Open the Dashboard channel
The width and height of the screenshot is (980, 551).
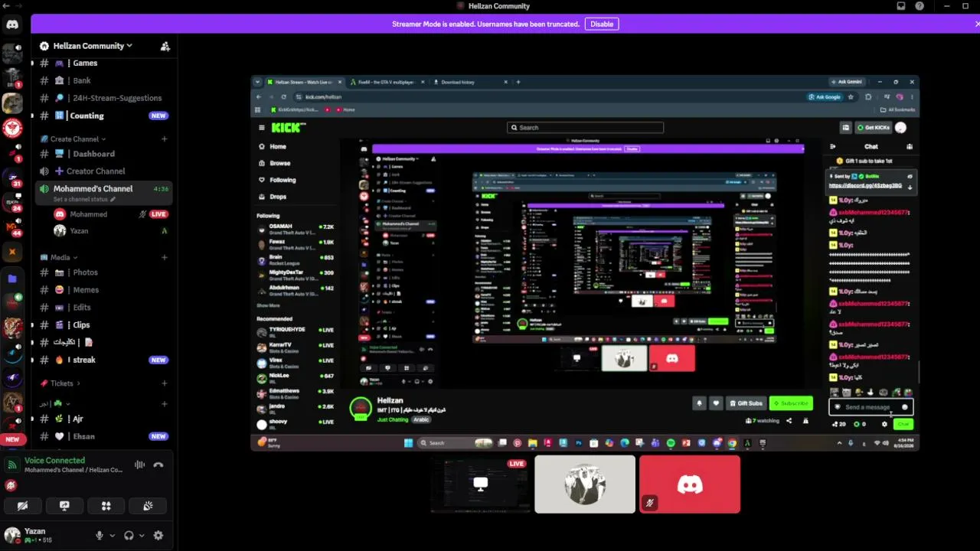point(103,154)
